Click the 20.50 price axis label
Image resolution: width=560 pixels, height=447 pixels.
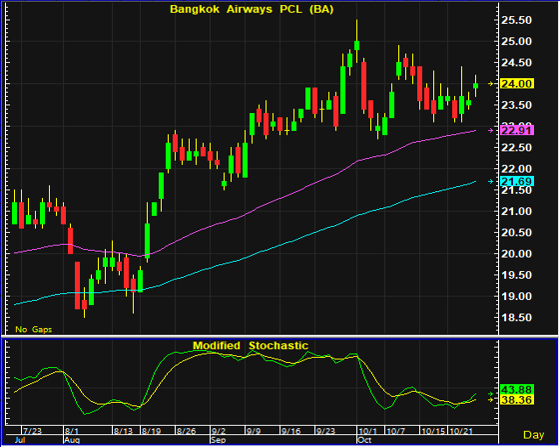click(x=516, y=232)
